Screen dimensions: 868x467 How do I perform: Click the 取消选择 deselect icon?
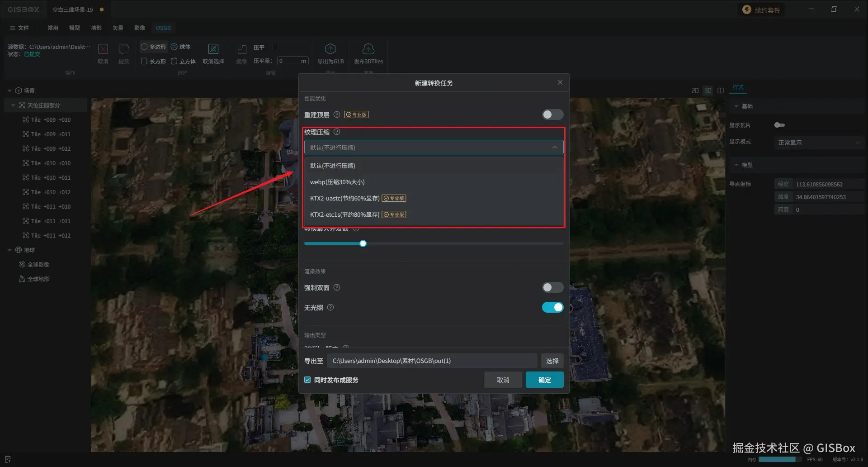point(213,49)
